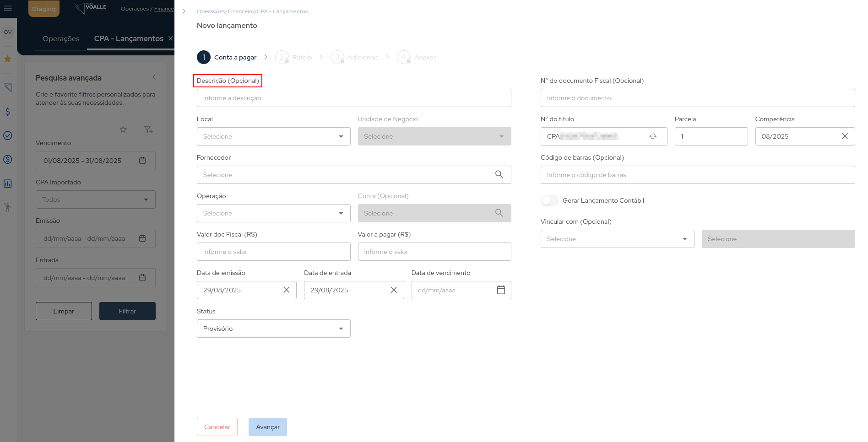Open Vencimento calendar icon
The height and width of the screenshot is (442, 868).
pyautogui.click(x=142, y=161)
